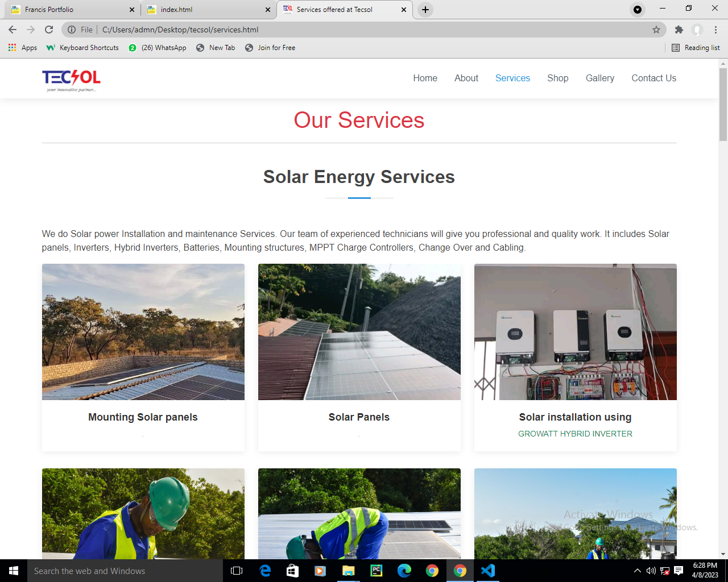Image resolution: width=728 pixels, height=582 pixels.
Task: Open File Explorer from the taskbar
Action: pos(348,571)
